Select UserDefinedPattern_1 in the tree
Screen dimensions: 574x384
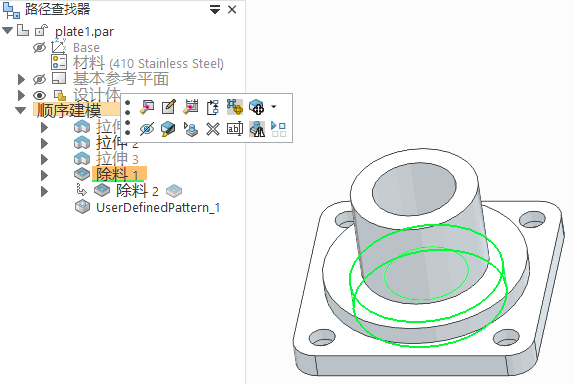click(158, 208)
